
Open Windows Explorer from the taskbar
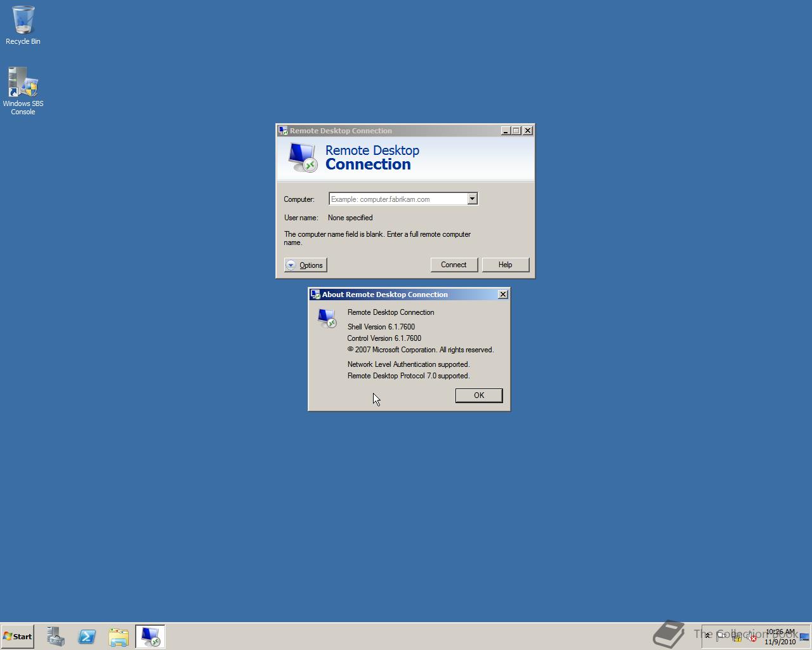tap(119, 637)
